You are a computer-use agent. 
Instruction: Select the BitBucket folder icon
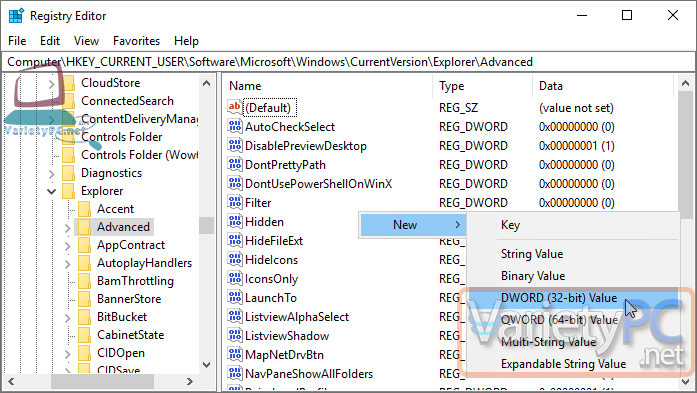pyautogui.click(x=84, y=317)
